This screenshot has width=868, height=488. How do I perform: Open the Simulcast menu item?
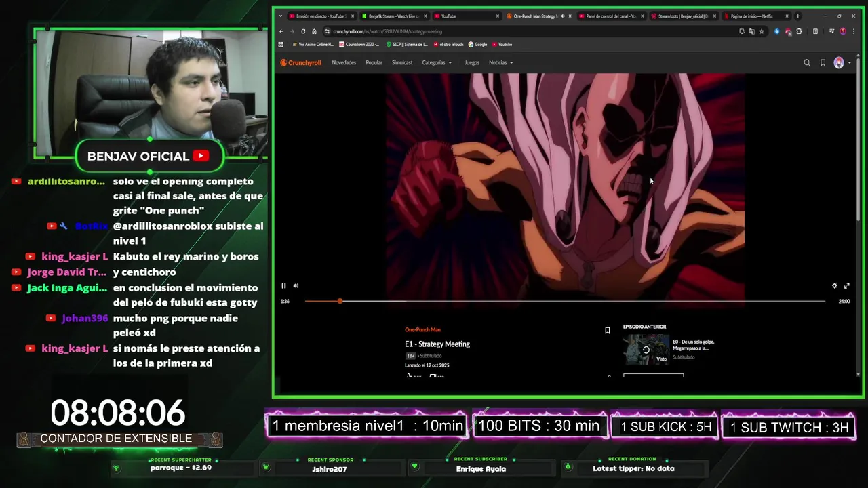point(402,62)
